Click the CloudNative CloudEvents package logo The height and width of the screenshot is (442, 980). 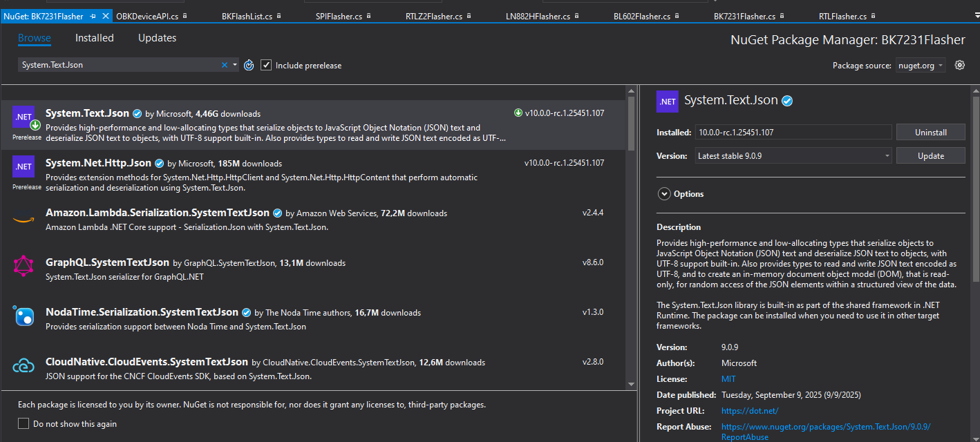click(x=23, y=366)
